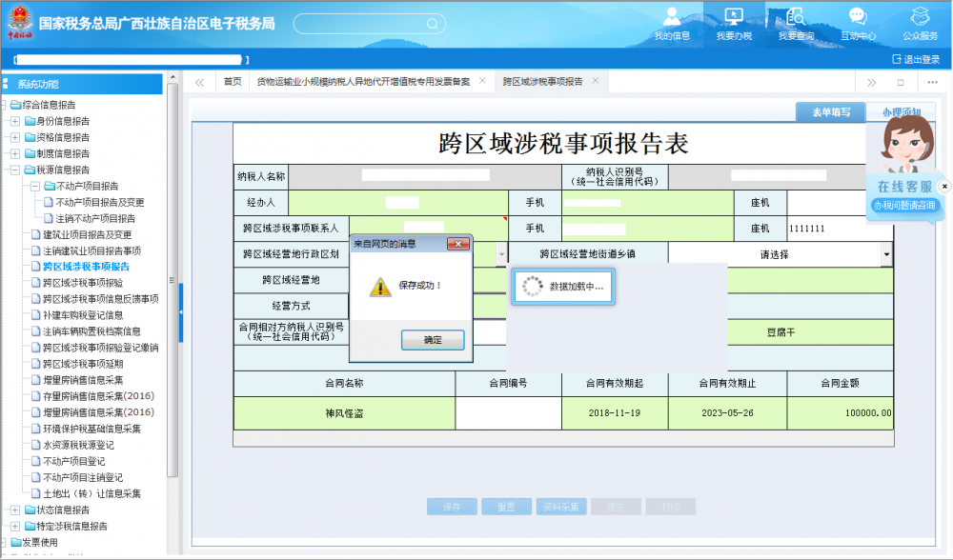Expand the 身份信息报告 tree node
The height and width of the screenshot is (560, 953).
click(x=15, y=122)
